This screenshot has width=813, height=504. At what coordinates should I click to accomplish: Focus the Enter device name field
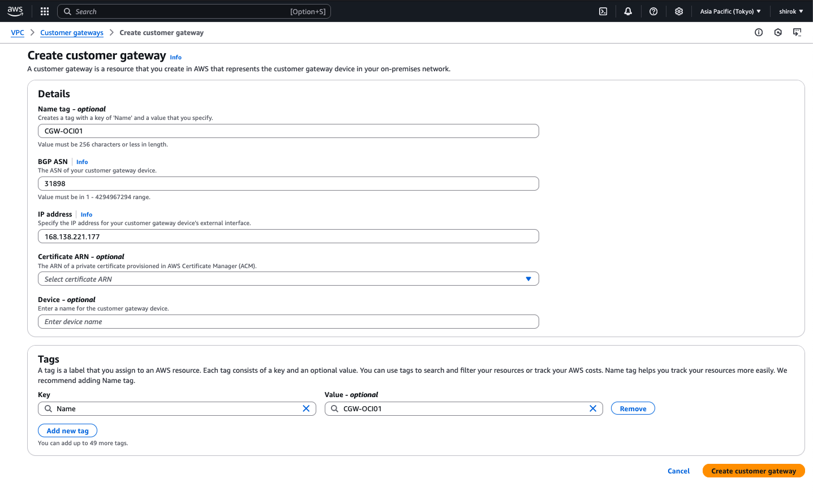point(288,322)
